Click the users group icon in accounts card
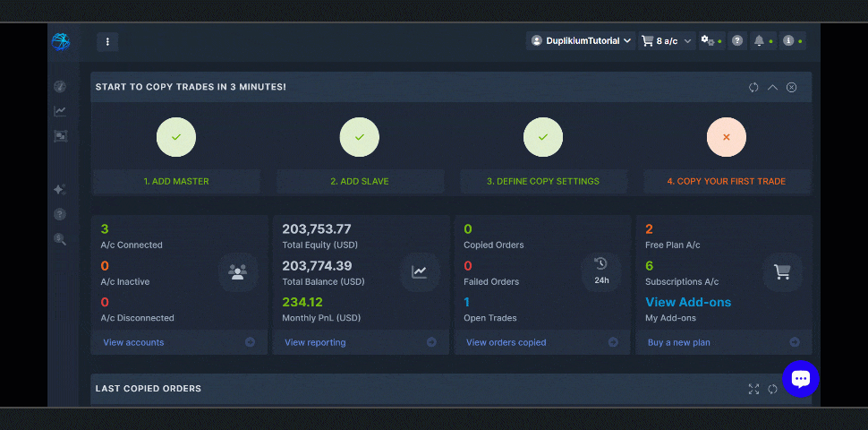Image resolution: width=868 pixels, height=430 pixels. click(x=237, y=271)
